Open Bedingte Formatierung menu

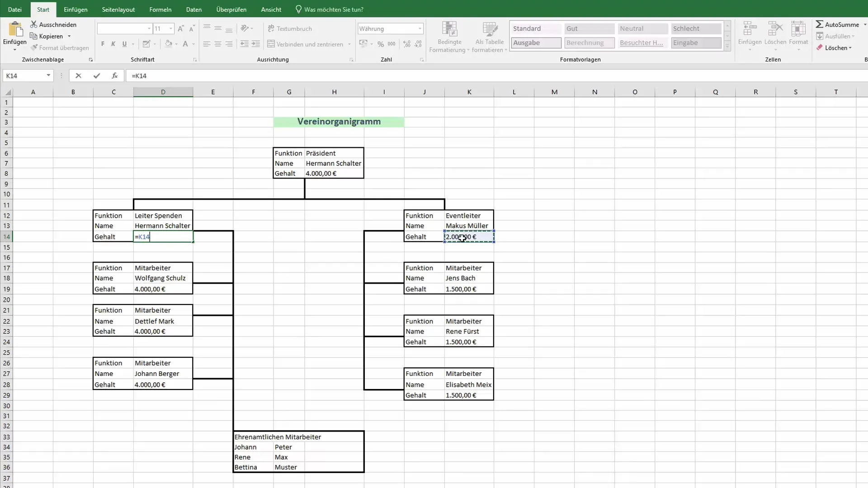[449, 37]
